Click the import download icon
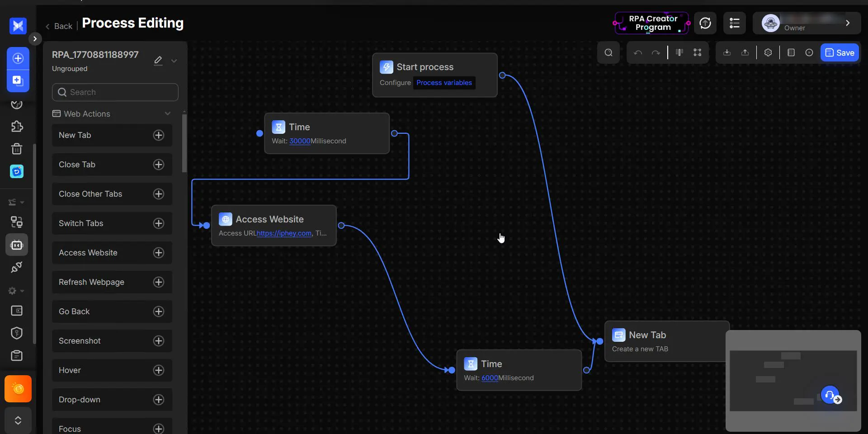This screenshot has width=868, height=434. (727, 53)
